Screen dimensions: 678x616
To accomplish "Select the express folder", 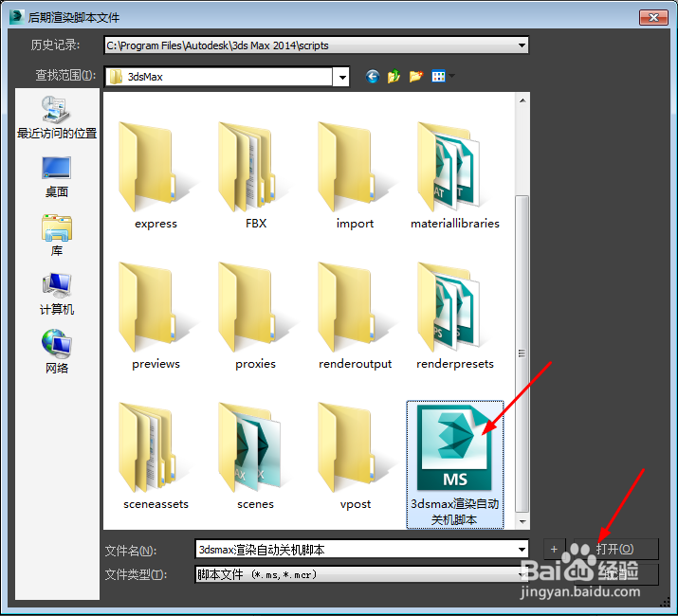I will (156, 175).
